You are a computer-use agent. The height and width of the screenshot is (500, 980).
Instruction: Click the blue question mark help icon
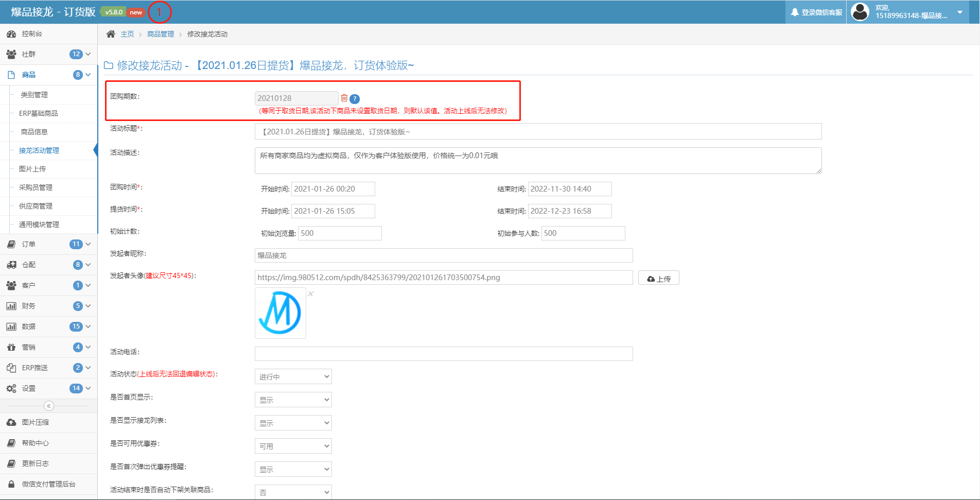click(355, 99)
